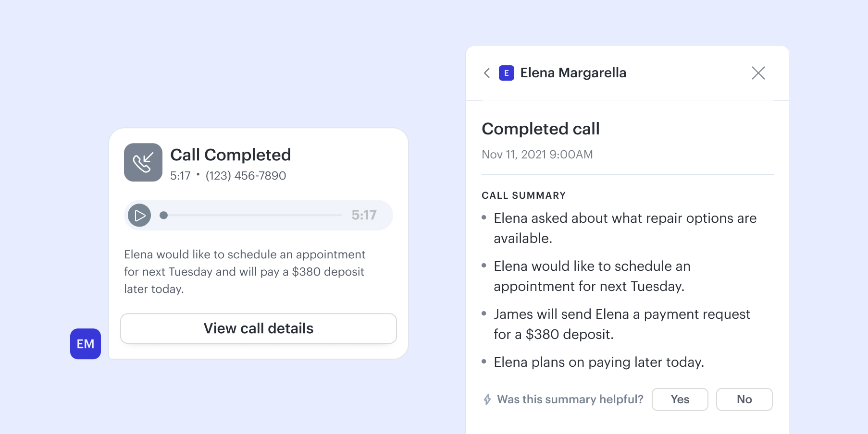This screenshot has width=868, height=434.
Task: Click the lightning bolt AI icon
Action: click(487, 399)
